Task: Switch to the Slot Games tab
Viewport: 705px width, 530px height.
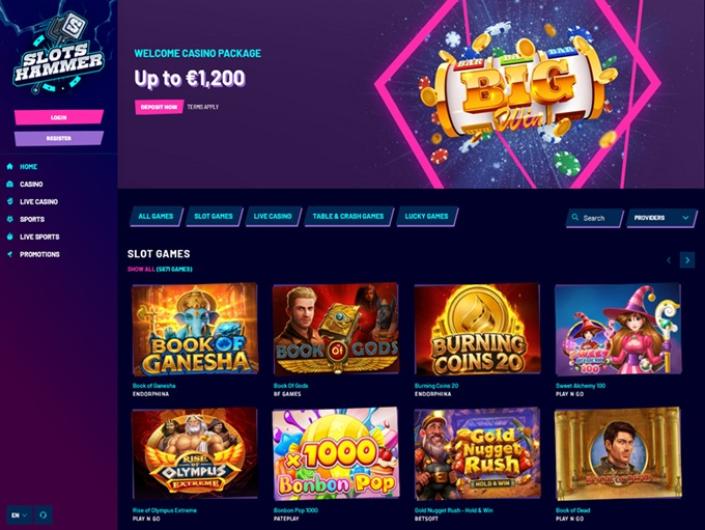Action: [x=214, y=216]
